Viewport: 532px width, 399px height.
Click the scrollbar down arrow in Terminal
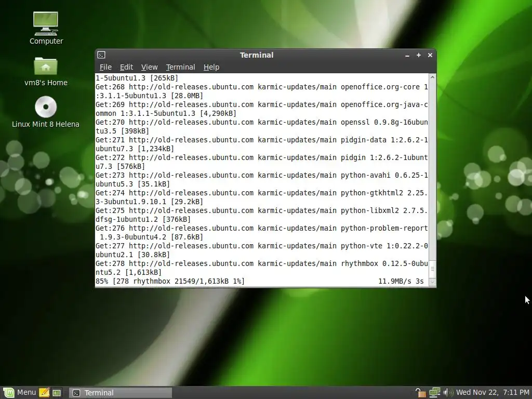click(x=432, y=282)
